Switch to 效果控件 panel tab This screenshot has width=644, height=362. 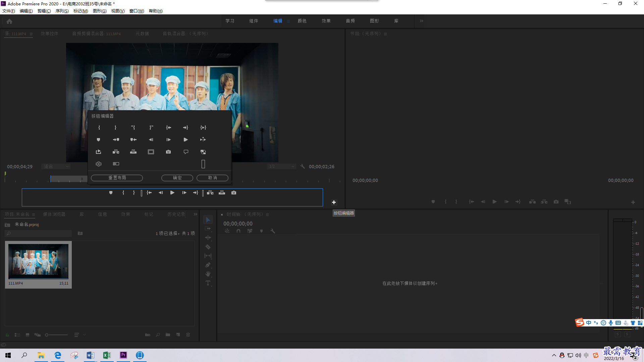(49, 34)
